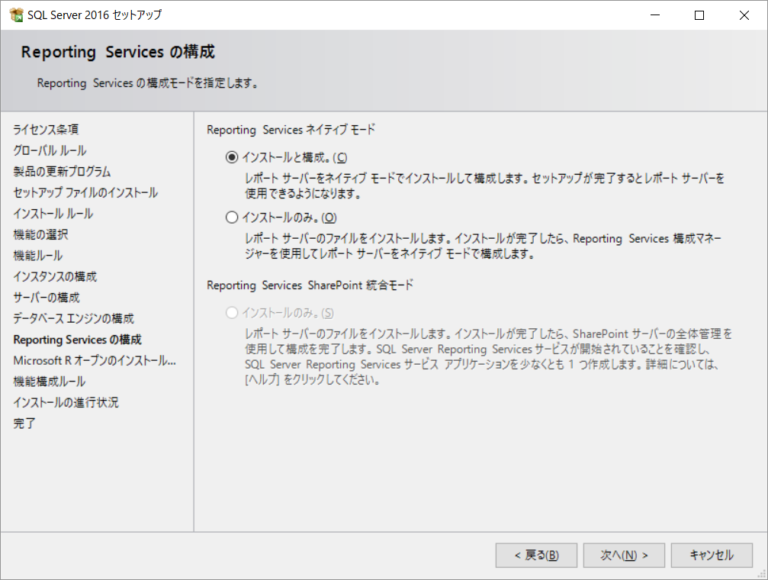The height and width of the screenshot is (580, 768).
Task: Open 機能の選択 step
Action: point(40,234)
